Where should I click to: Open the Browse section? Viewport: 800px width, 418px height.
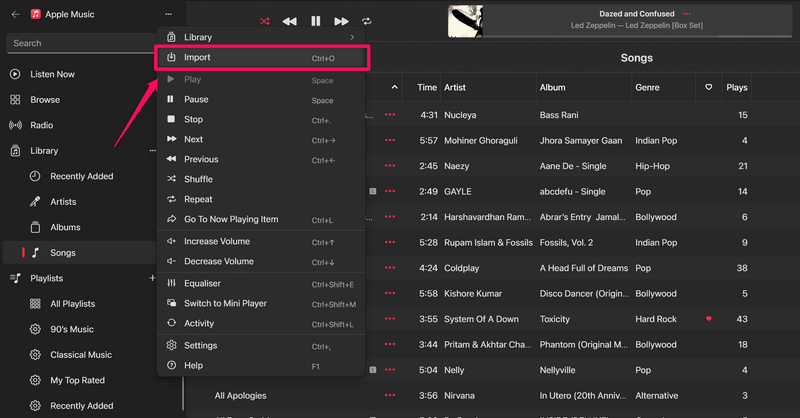[45, 100]
